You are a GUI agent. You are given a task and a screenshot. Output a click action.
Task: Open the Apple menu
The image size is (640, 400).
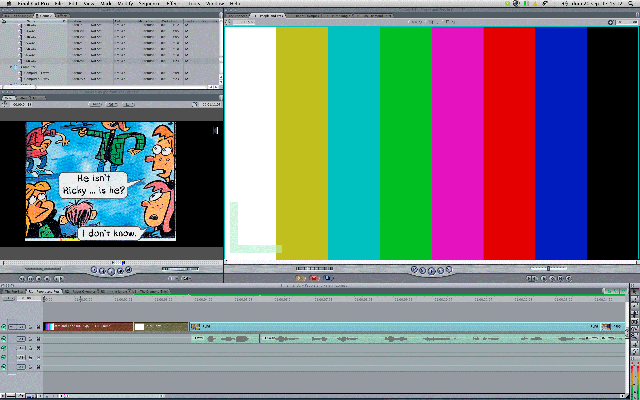pos(8,4)
